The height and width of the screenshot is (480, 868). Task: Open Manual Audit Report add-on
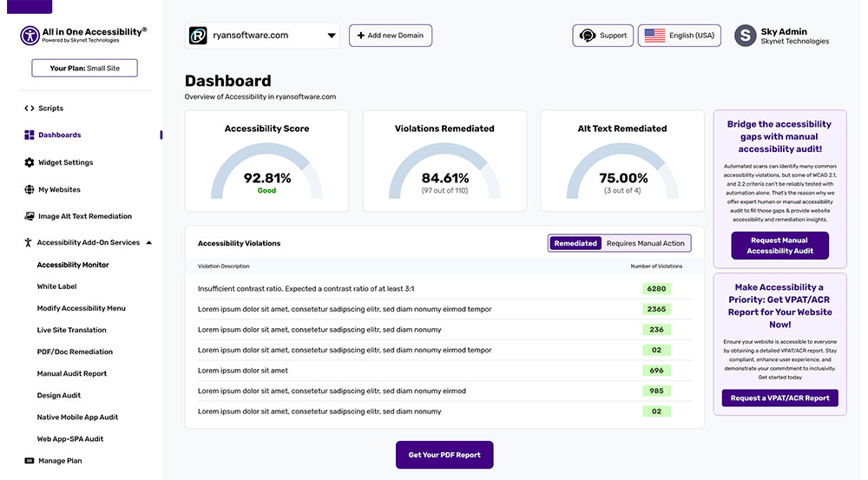[x=72, y=373]
